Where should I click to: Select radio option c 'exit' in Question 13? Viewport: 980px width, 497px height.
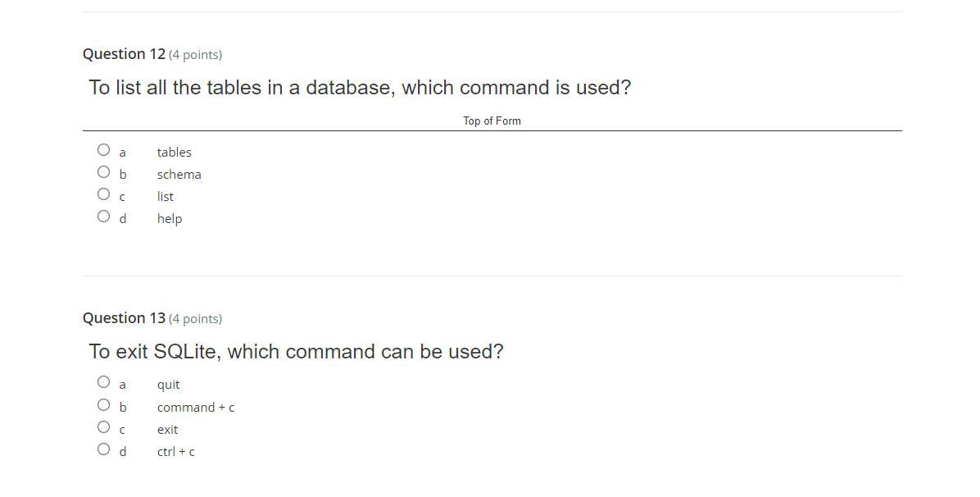103,427
